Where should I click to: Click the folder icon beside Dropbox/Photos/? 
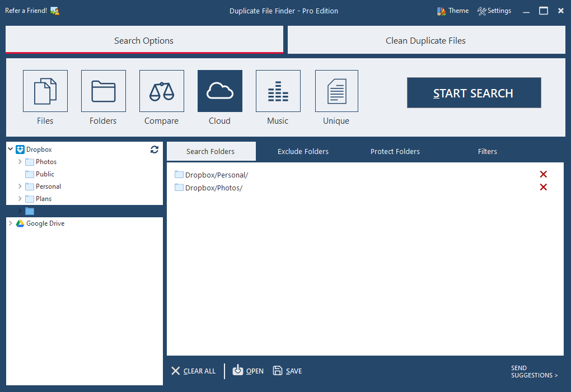click(179, 187)
